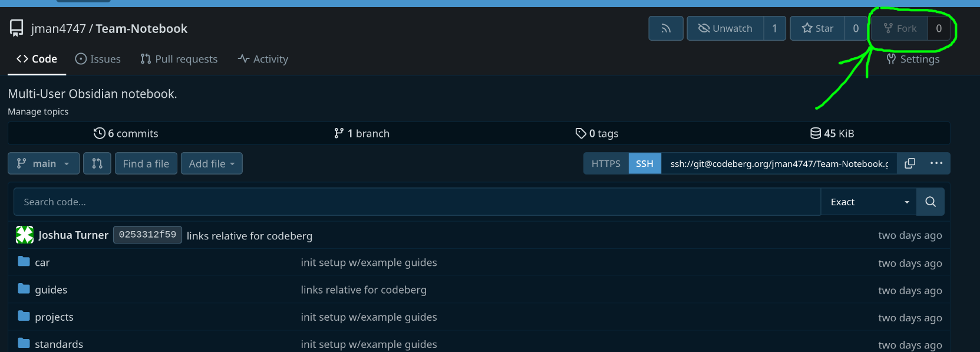The height and width of the screenshot is (352, 980).
Task: Click the Pull requests tab icon
Action: [146, 59]
